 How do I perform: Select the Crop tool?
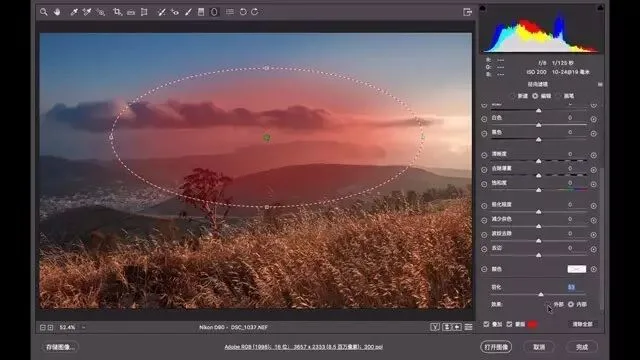click(118, 12)
